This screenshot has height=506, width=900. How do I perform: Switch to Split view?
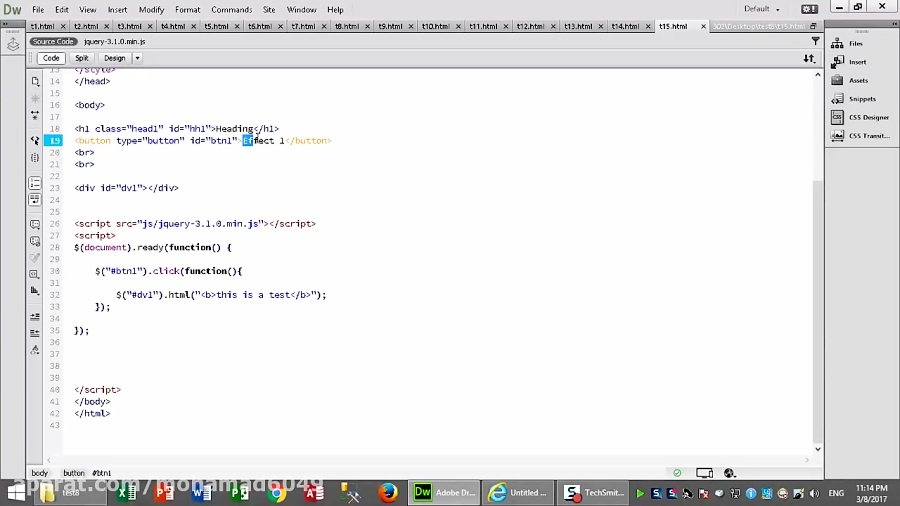pos(82,58)
